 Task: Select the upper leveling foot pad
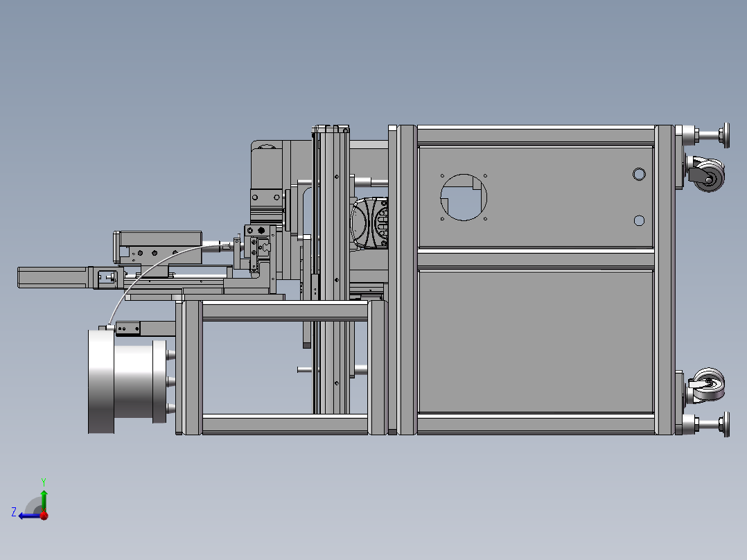coord(726,135)
